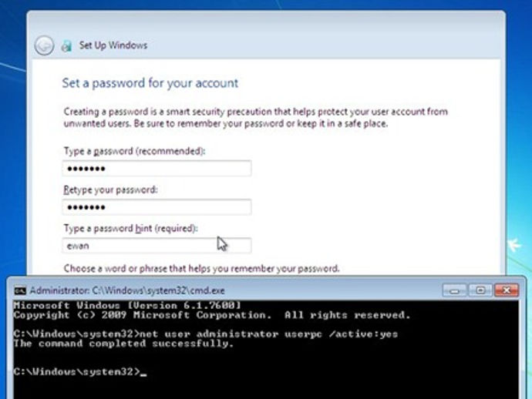
Task: Click the Set Up Windows title icon
Action: pyautogui.click(x=66, y=45)
